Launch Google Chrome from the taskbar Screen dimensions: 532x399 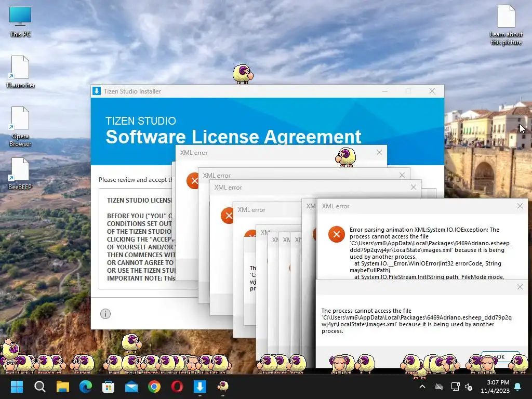pyautogui.click(x=154, y=387)
